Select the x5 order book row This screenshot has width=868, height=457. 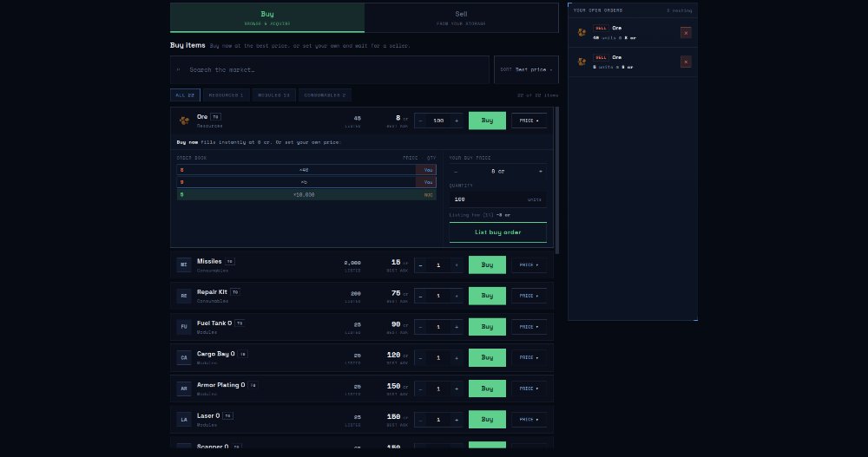tap(306, 182)
